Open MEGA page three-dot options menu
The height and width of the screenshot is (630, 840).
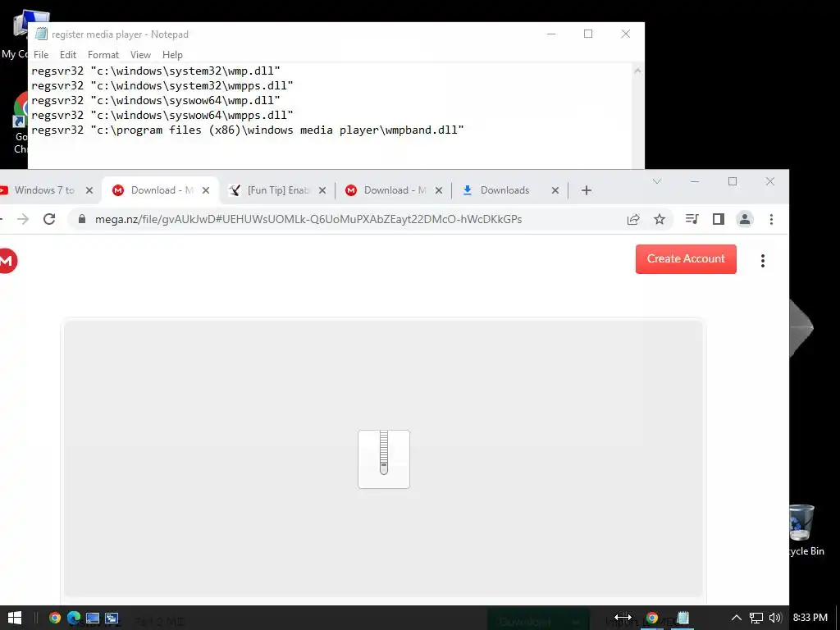(x=763, y=261)
